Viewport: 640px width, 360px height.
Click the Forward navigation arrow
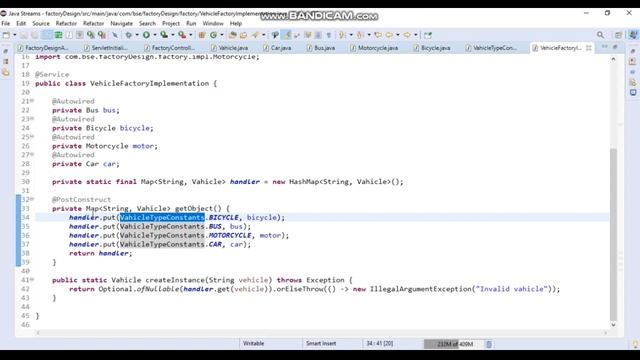point(407,35)
